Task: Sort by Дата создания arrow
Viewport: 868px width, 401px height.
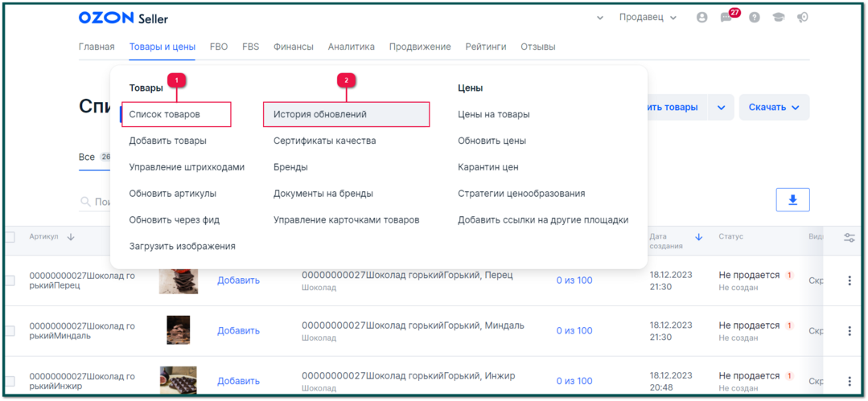Action: (x=698, y=237)
